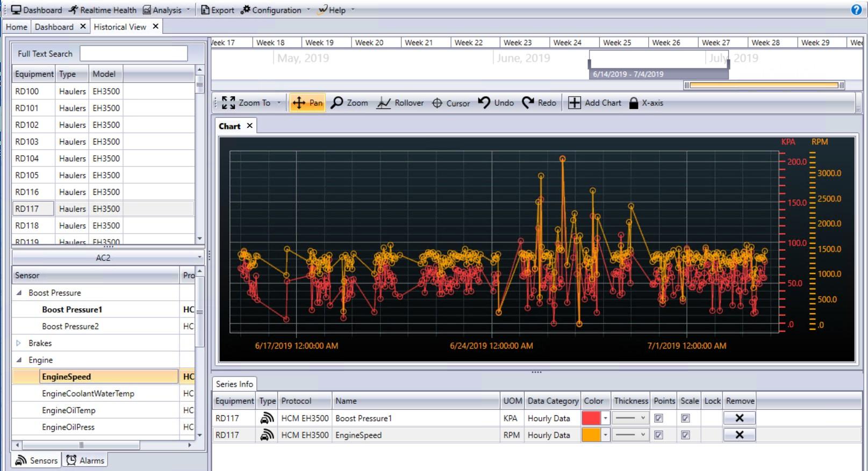Toggle Points checkbox for Boost Pressure1
This screenshot has width=868, height=471.
658,418
